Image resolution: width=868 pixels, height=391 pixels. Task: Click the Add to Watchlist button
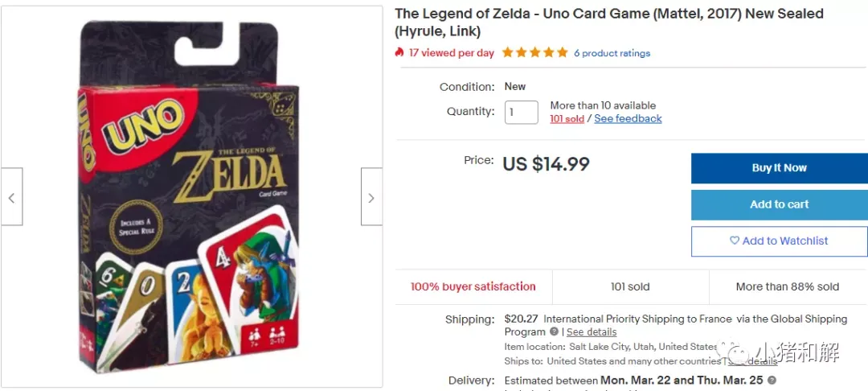780,241
